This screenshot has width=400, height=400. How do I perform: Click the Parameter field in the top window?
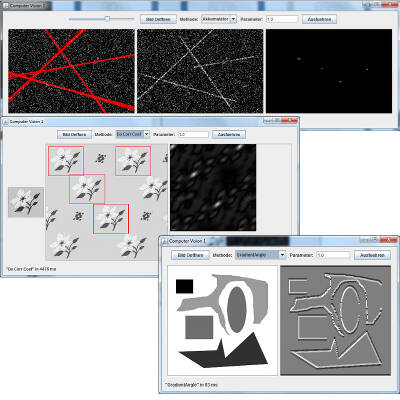[x=282, y=19]
